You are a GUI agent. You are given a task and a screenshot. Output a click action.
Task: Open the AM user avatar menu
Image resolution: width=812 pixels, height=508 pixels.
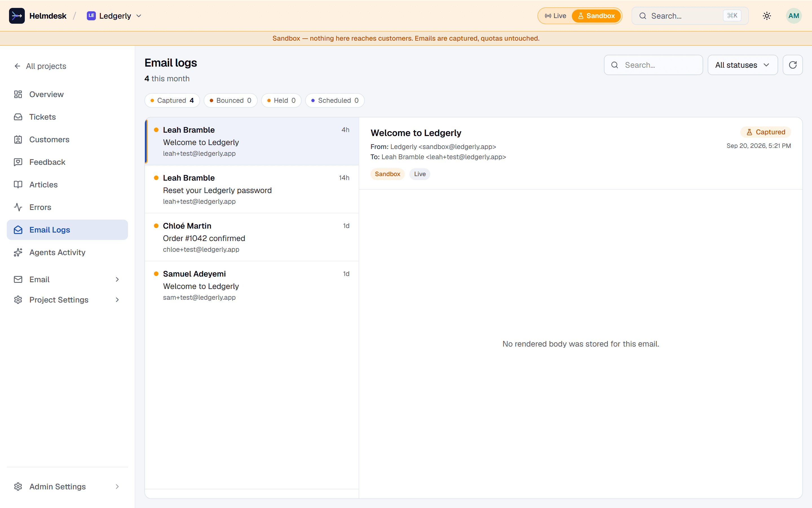(x=794, y=16)
